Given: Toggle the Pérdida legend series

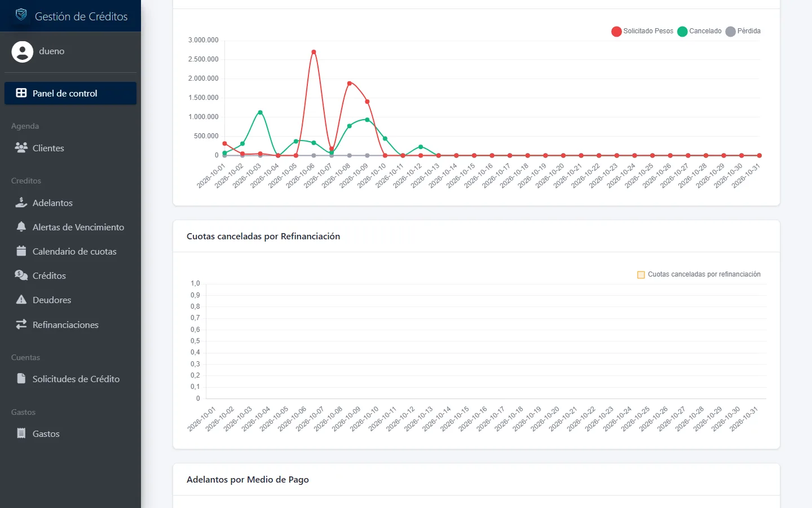Looking at the screenshot, I should (743, 31).
